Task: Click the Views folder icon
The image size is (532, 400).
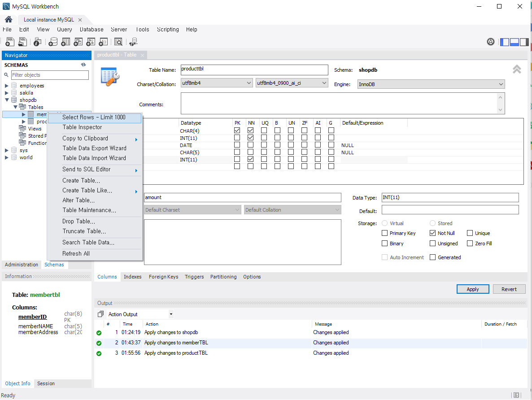Action: [x=22, y=128]
